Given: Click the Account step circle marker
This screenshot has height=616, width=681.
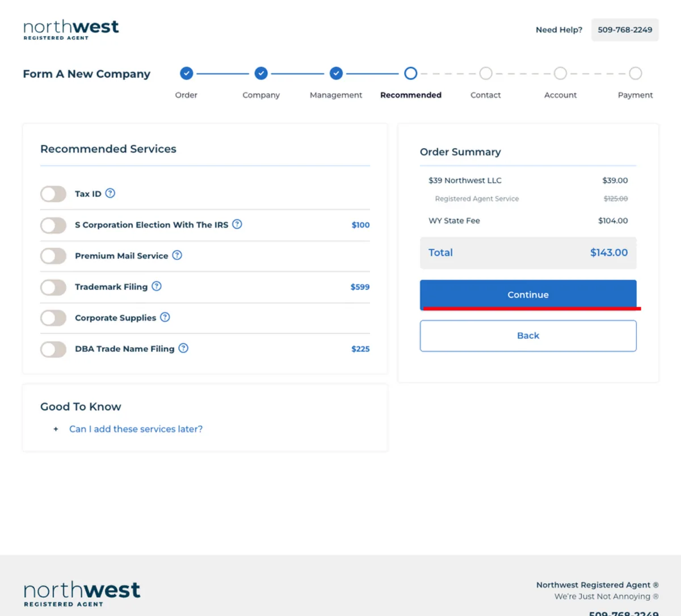Looking at the screenshot, I should [x=561, y=73].
